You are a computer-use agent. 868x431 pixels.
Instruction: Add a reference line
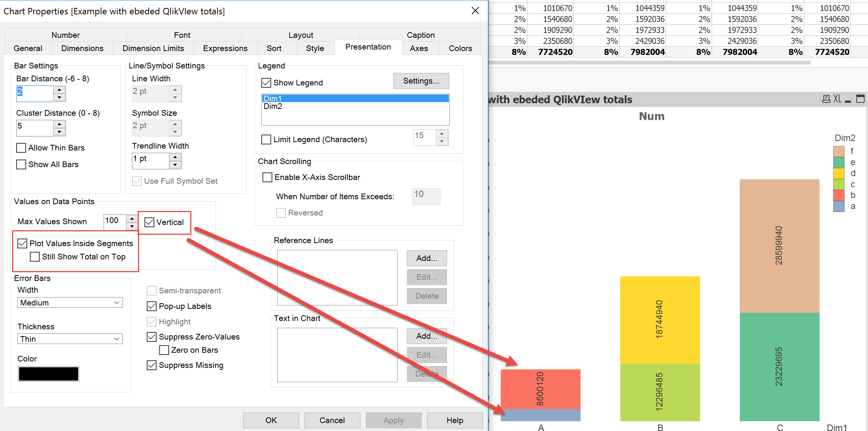pos(427,258)
